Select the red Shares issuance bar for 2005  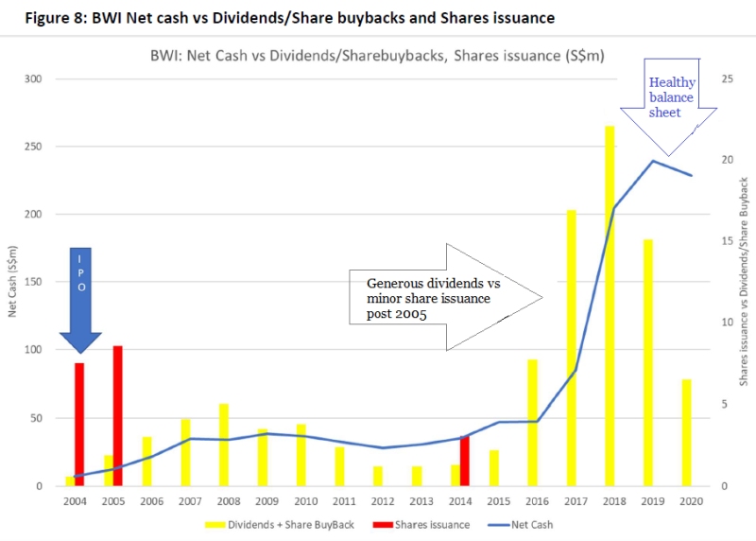click(117, 416)
